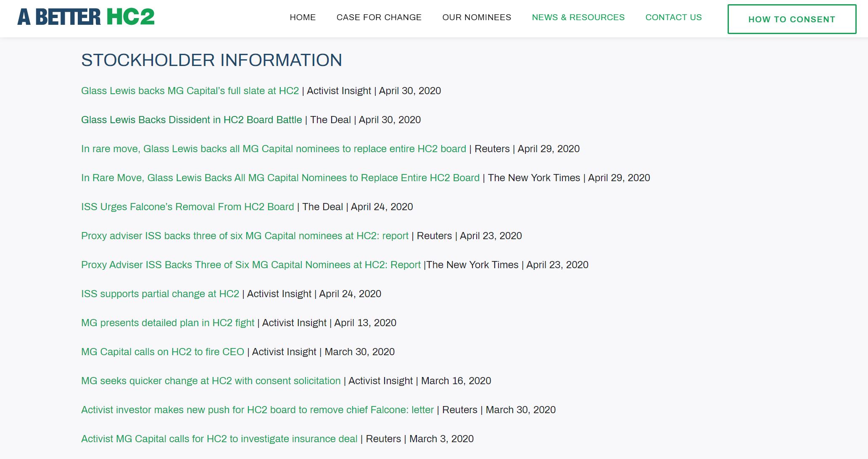Open 'MG seeks quicker change at HC2' article
The width and height of the screenshot is (868, 459).
pos(211,381)
